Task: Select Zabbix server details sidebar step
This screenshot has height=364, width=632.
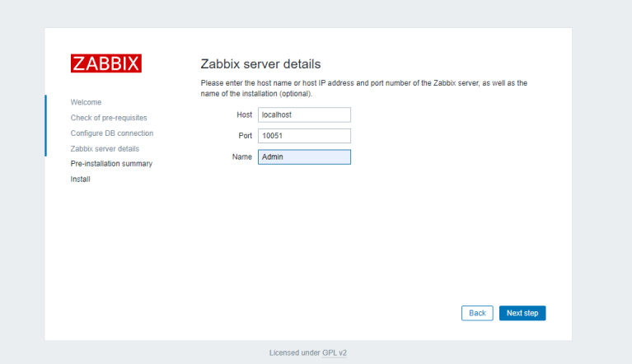Action: (105, 148)
